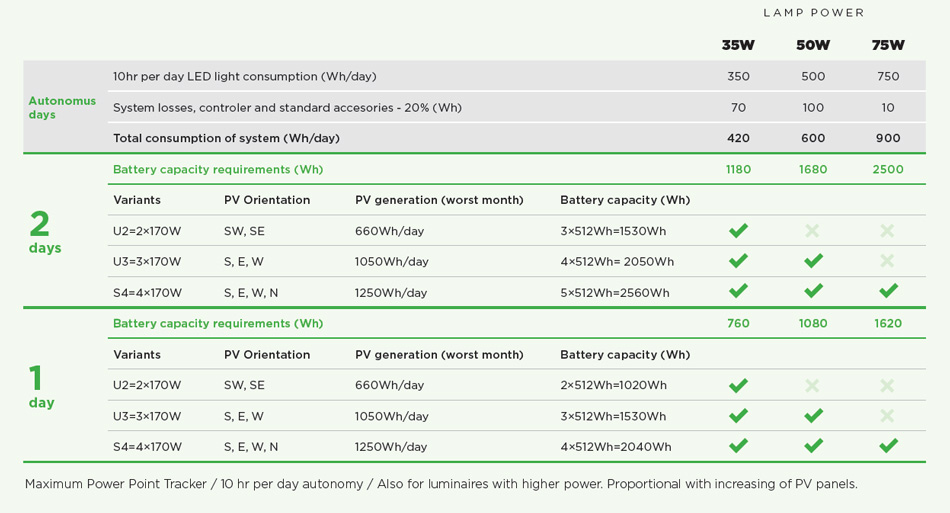Click the large green "2 days" label
The height and width of the screenshot is (513, 950).
tap(44, 231)
